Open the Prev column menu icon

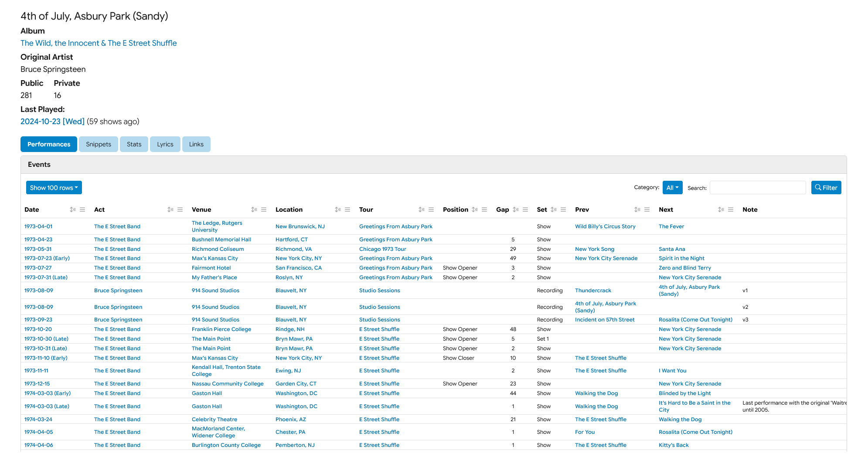[647, 210]
